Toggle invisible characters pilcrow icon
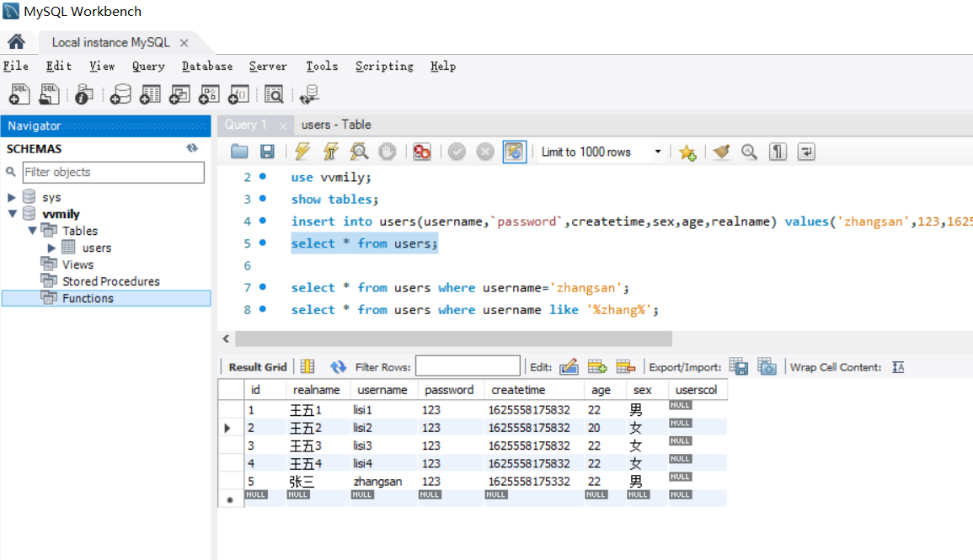This screenshot has width=973, height=560. tap(778, 152)
